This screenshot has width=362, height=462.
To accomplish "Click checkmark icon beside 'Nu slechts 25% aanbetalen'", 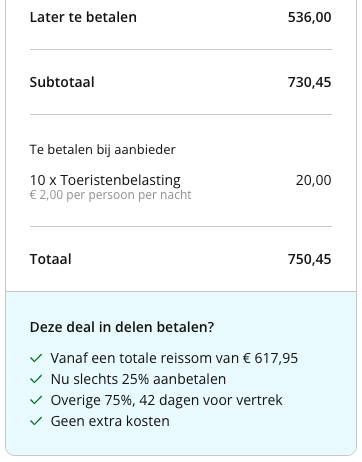I will click(36, 379).
